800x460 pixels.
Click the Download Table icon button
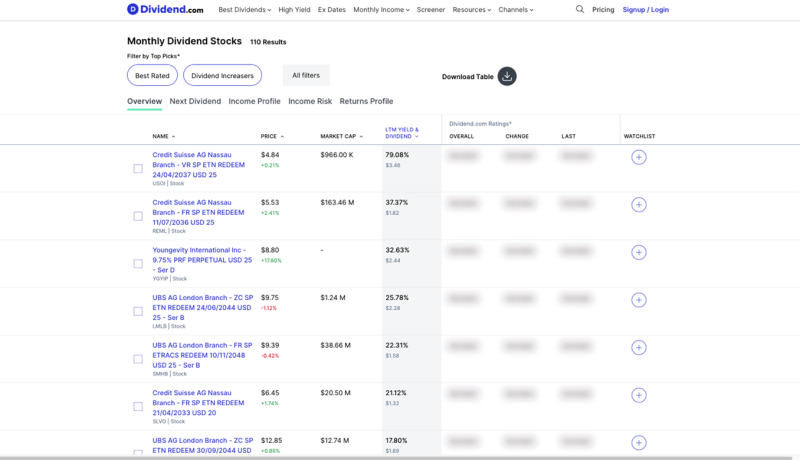click(507, 76)
